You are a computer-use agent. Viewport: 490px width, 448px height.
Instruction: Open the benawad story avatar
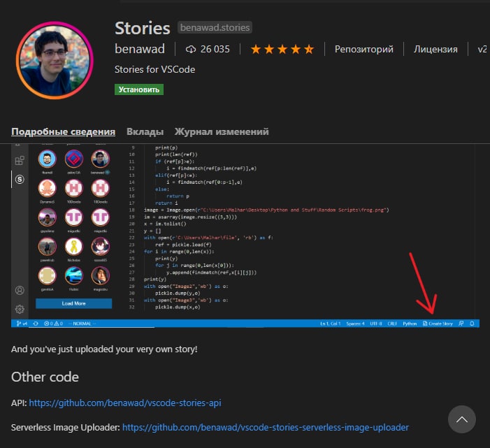click(101, 159)
